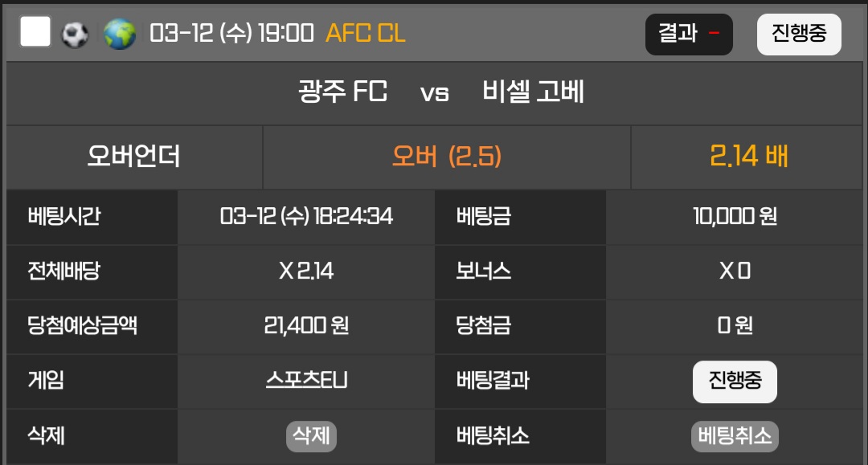Click the soccer ball sport icon
868x465 pixels.
pyautogui.click(x=76, y=34)
